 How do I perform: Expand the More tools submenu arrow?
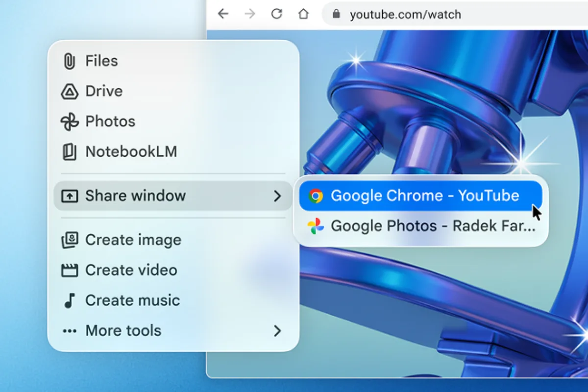(x=277, y=331)
